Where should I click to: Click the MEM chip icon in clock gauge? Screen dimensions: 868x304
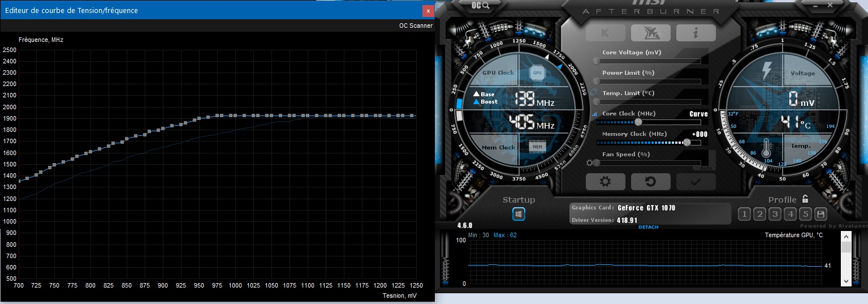[x=537, y=147]
